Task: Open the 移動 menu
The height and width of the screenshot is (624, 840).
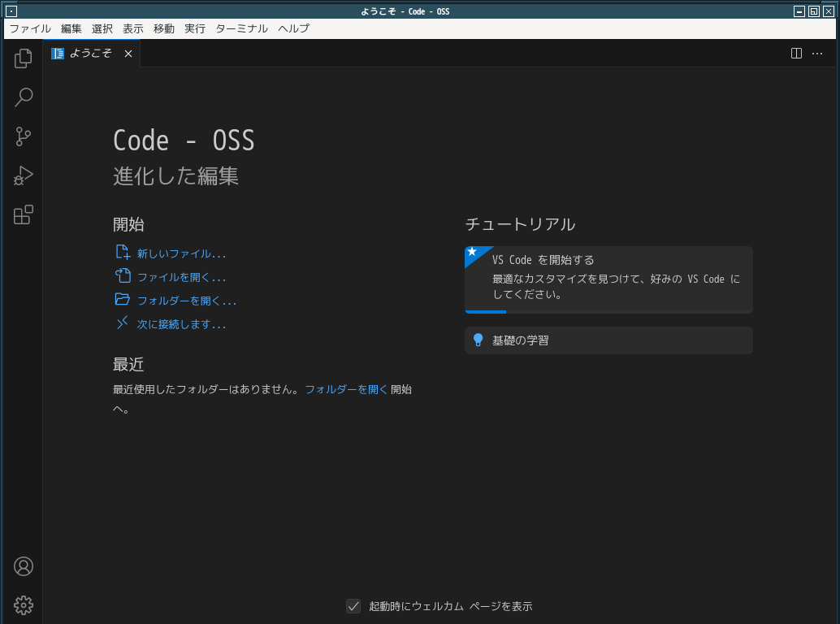Action: click(164, 28)
